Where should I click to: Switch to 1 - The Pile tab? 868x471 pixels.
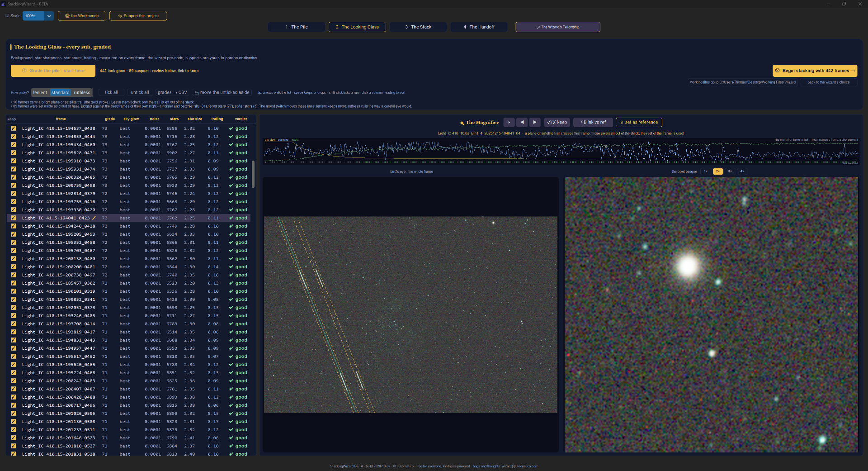297,27
